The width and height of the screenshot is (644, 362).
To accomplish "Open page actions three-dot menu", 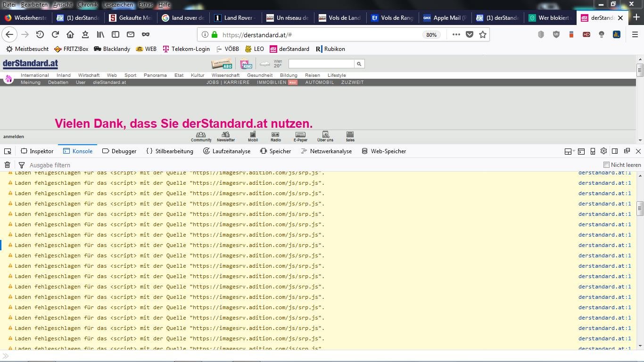I will [456, 34].
